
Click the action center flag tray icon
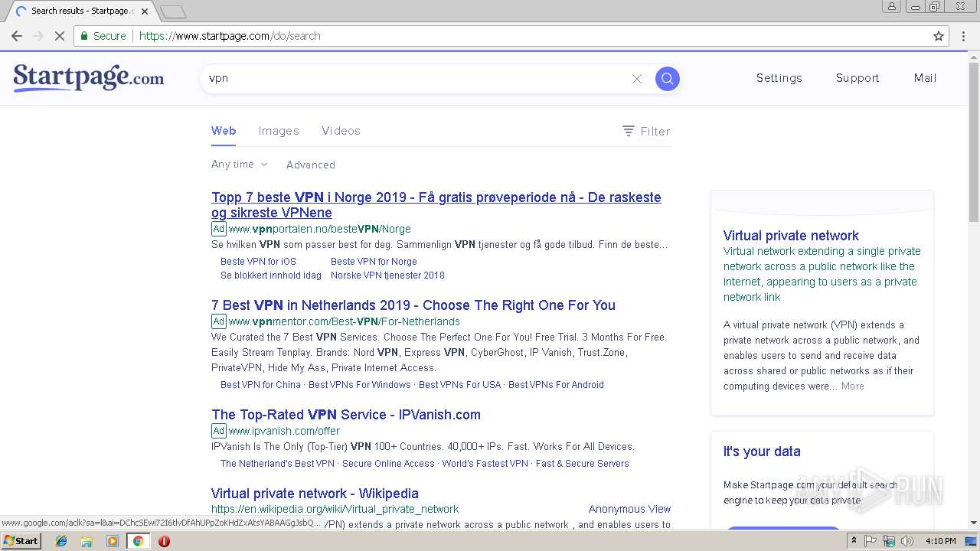click(871, 541)
